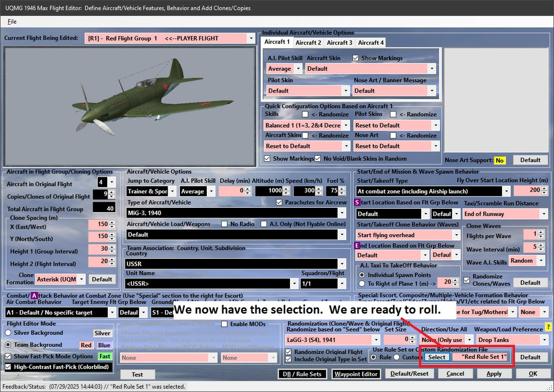This screenshot has width=554, height=392.
Task: Click the Red team color button
Action: pos(86,345)
